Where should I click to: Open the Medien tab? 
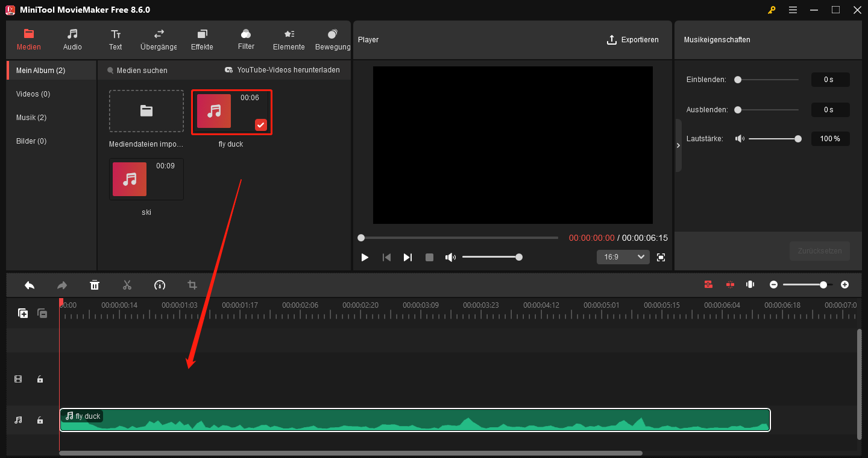pos(28,39)
